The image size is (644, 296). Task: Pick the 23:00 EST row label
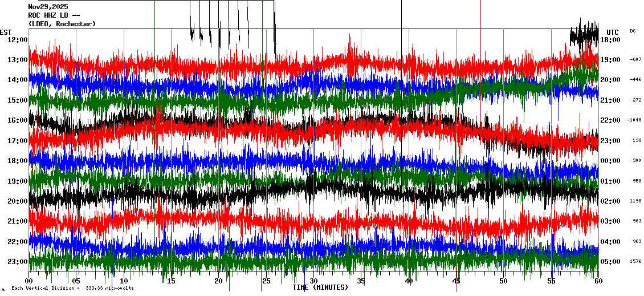[x=18, y=262]
